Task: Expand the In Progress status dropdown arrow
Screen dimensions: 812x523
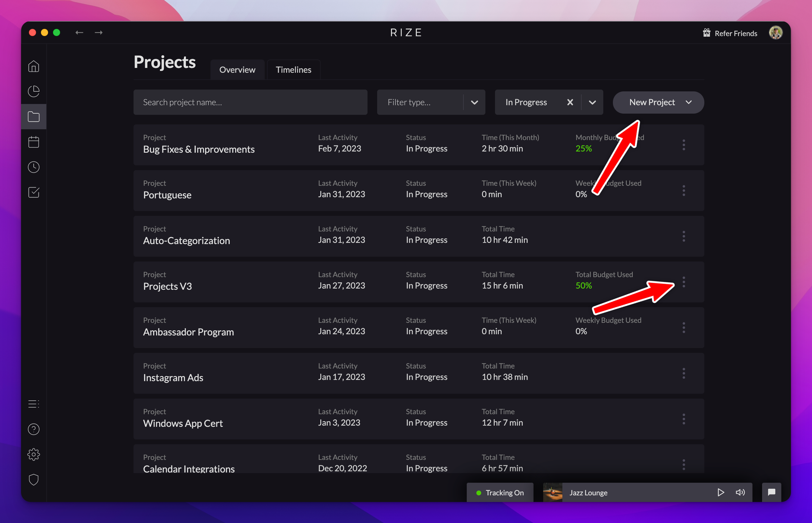Action: pos(592,102)
